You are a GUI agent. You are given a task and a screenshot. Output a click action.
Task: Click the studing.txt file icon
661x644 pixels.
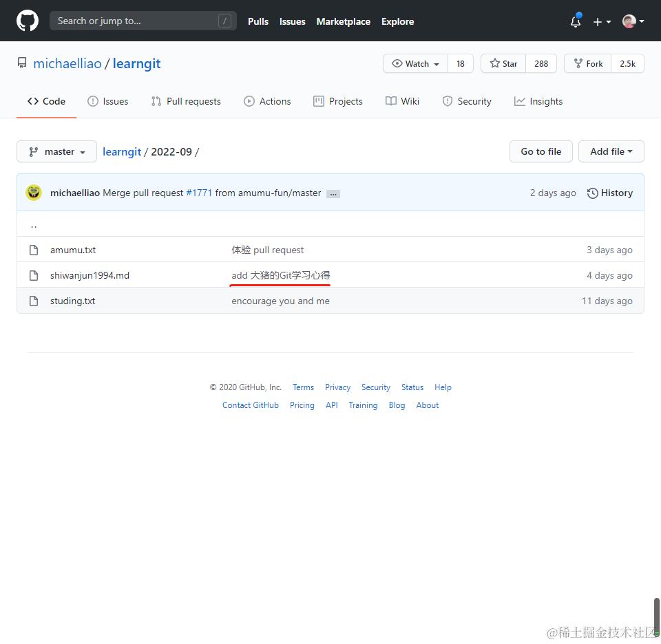(x=34, y=301)
